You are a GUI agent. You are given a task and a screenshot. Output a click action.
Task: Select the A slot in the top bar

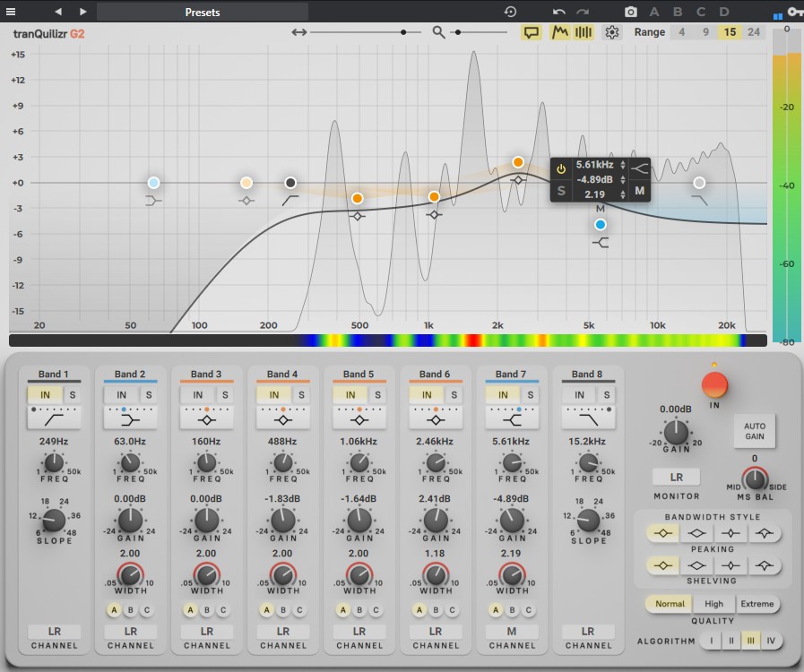[x=654, y=12]
